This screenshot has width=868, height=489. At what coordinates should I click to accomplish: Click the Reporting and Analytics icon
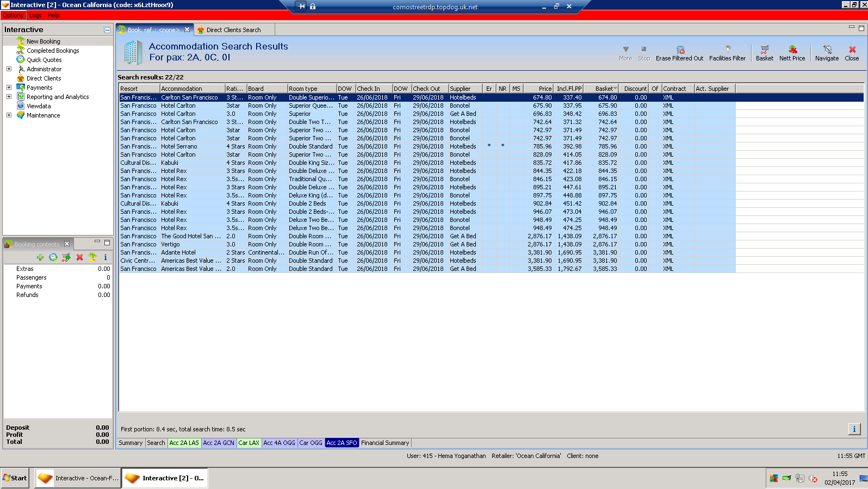pos(21,96)
